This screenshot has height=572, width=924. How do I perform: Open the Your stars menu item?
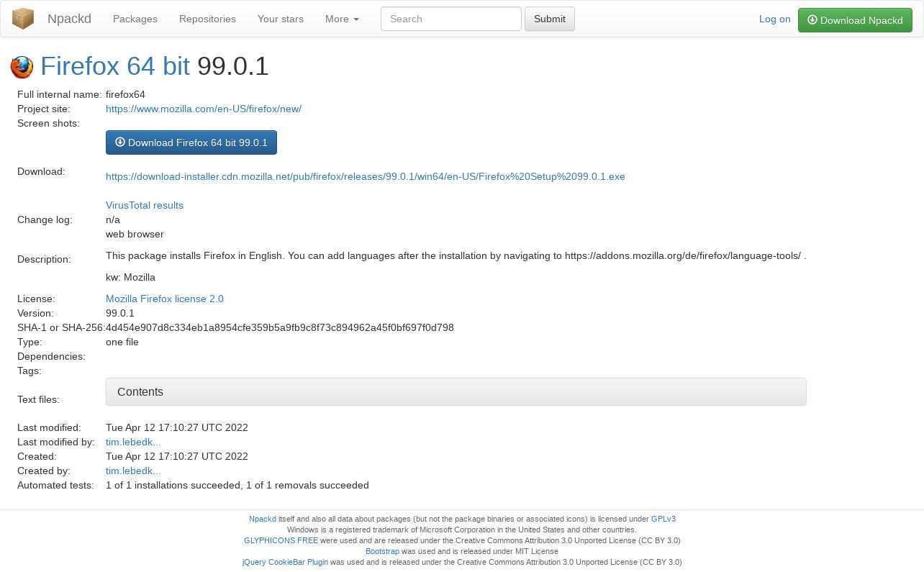coord(281,19)
